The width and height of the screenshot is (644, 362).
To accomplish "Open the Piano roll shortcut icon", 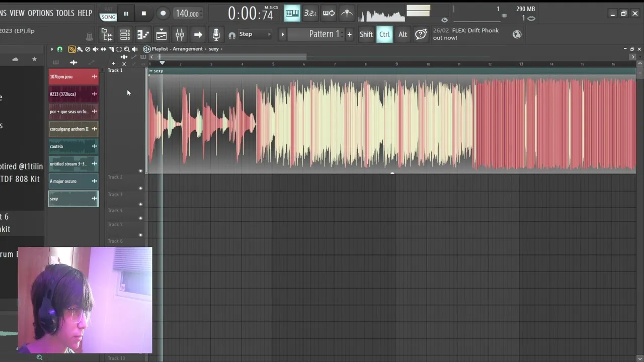I will tap(143, 35).
